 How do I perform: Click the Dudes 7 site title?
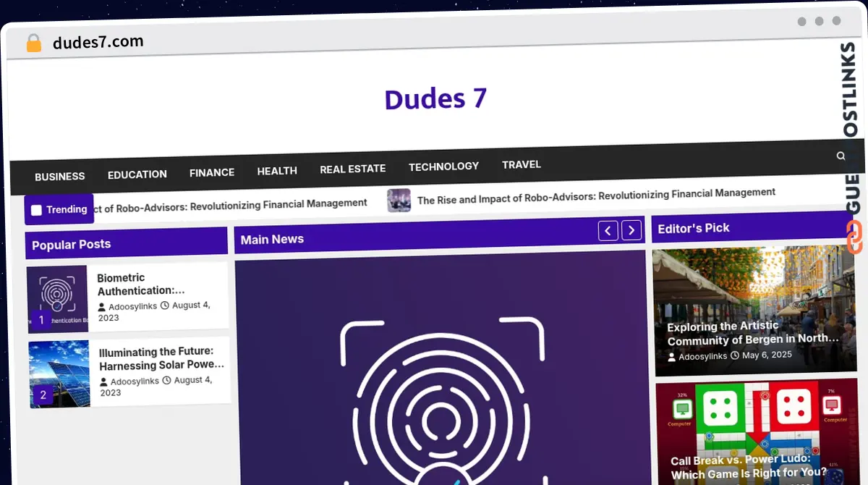point(435,99)
